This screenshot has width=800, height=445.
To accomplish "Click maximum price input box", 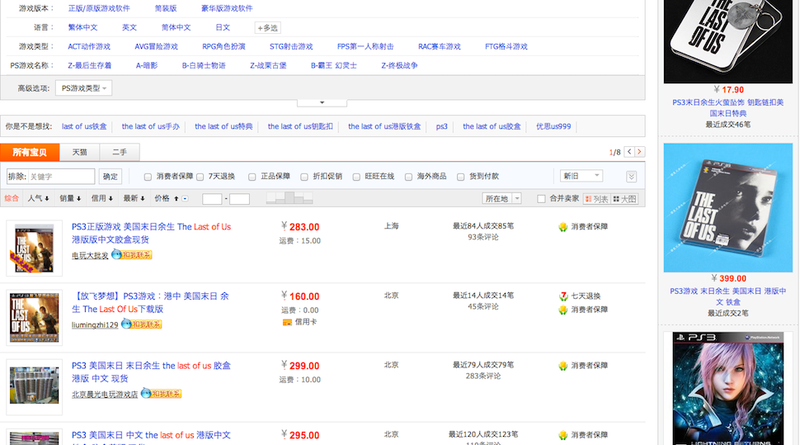I will coord(239,199).
